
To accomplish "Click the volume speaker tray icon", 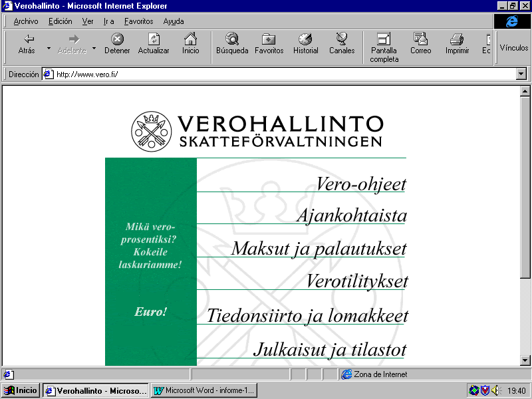I will tap(496, 390).
